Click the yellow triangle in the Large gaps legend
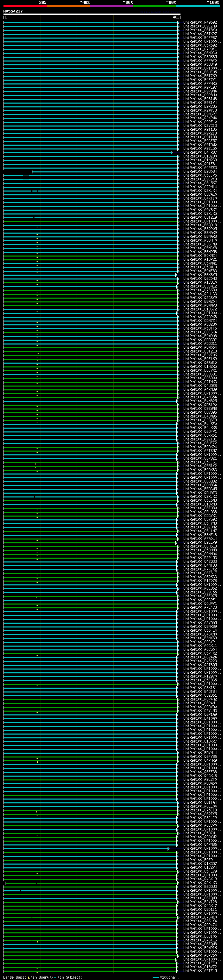Screen dimensions: 223x980 [x=29, y=977]
